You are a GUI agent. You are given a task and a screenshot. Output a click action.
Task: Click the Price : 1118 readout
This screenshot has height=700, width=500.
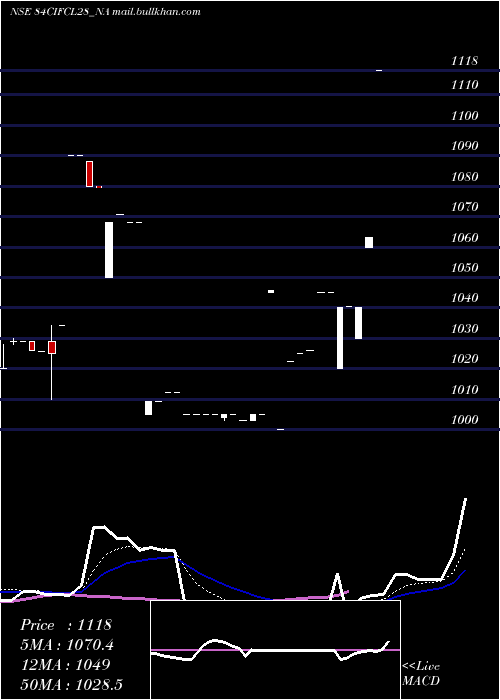tap(66, 625)
